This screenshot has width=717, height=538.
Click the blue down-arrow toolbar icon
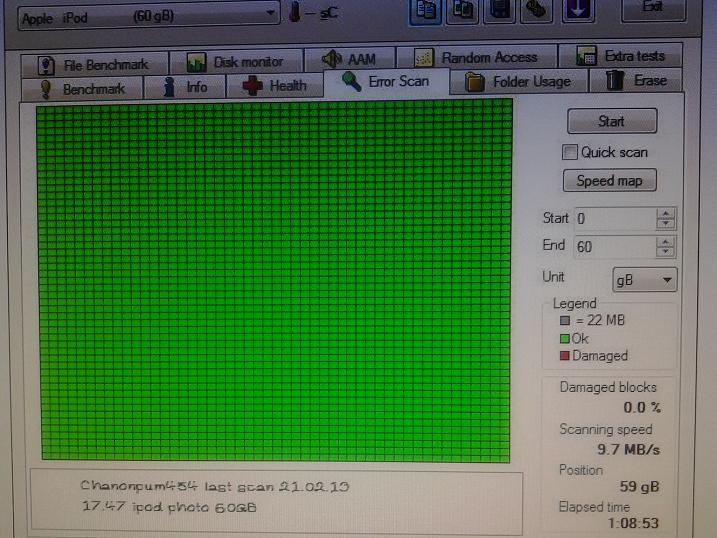[x=579, y=10]
